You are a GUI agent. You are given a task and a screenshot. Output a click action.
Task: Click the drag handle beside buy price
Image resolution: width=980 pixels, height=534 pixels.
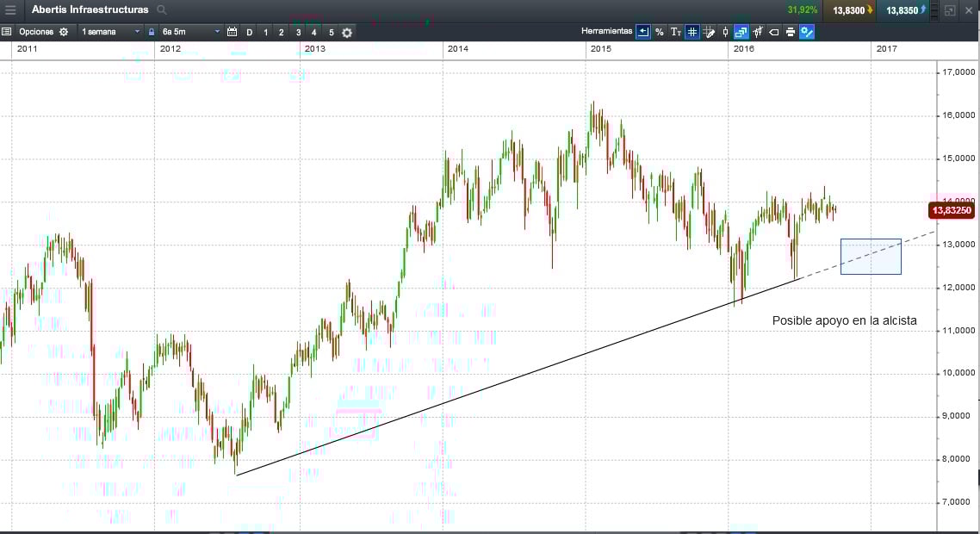coord(934,10)
